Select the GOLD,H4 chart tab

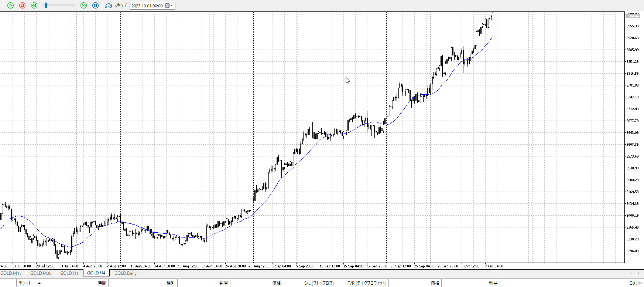coord(96,273)
